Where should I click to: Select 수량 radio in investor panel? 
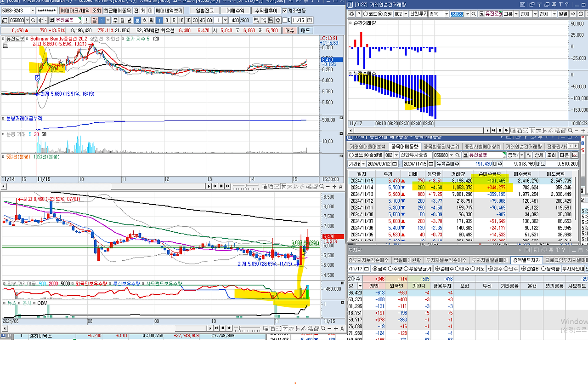click(390, 268)
